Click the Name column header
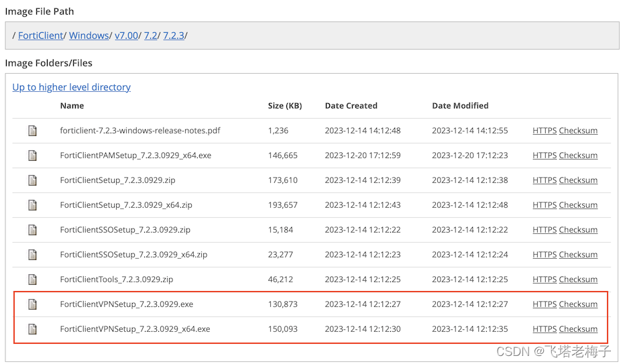Viewport: 621px width, 364px height. [x=72, y=106]
